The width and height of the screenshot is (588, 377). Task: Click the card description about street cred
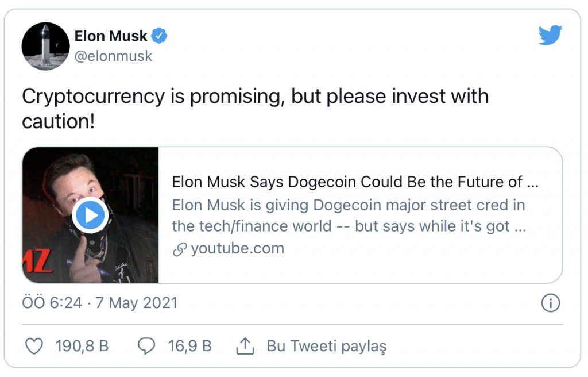[x=349, y=216]
